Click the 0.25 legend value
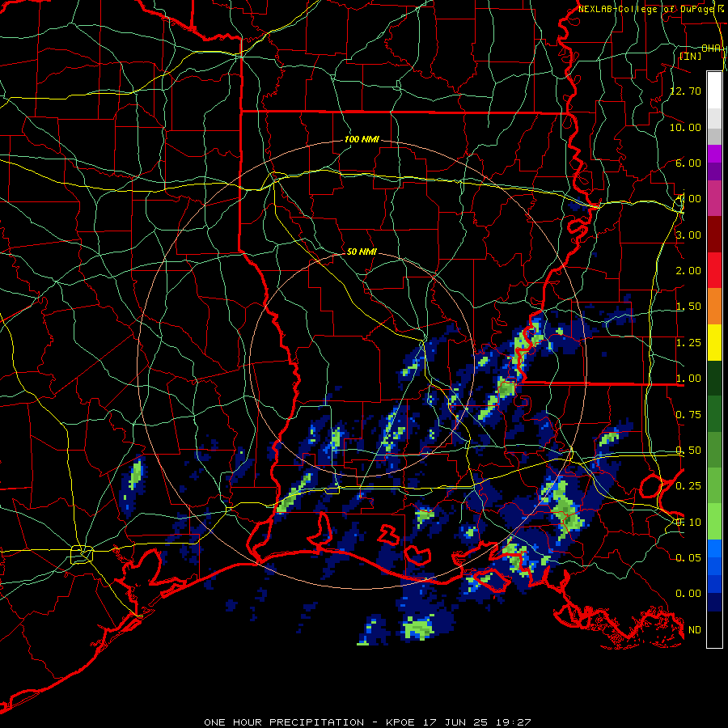The height and width of the screenshot is (728, 728). click(688, 486)
